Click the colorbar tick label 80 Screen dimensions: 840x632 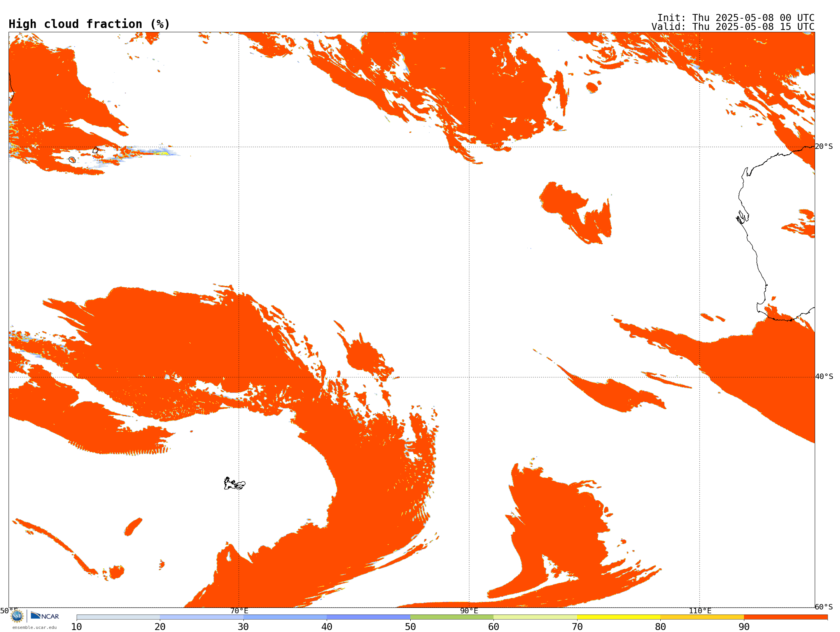[660, 627]
